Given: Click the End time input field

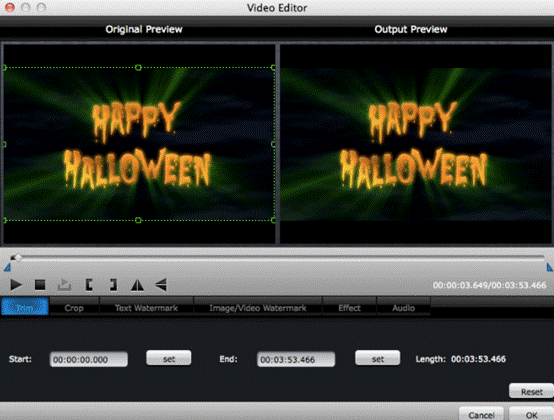Looking at the screenshot, I should point(296,359).
